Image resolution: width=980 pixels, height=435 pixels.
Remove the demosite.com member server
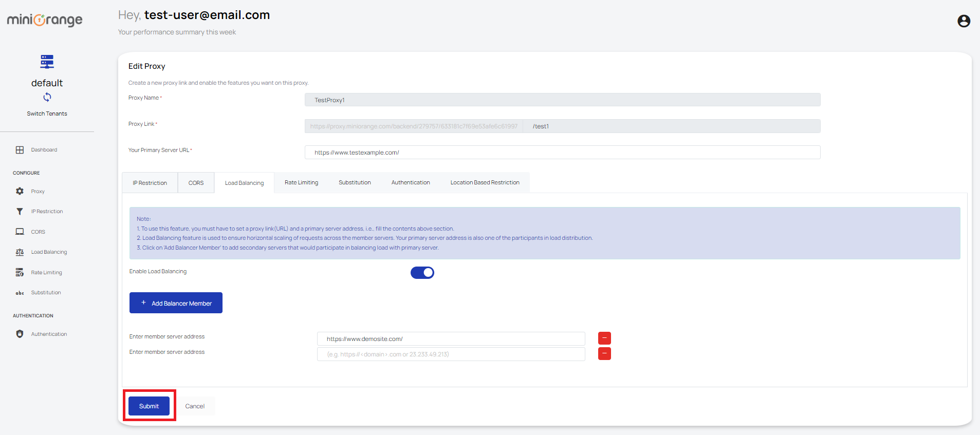(x=604, y=338)
